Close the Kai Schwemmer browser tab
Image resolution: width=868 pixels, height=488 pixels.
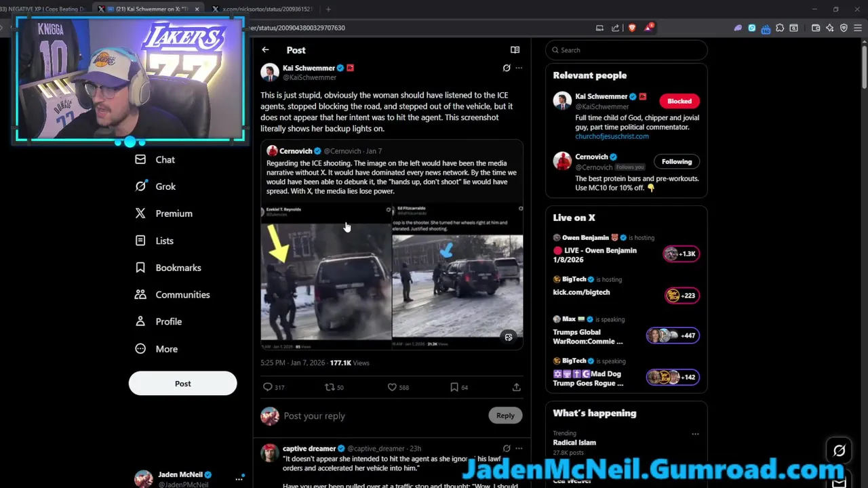tap(197, 9)
